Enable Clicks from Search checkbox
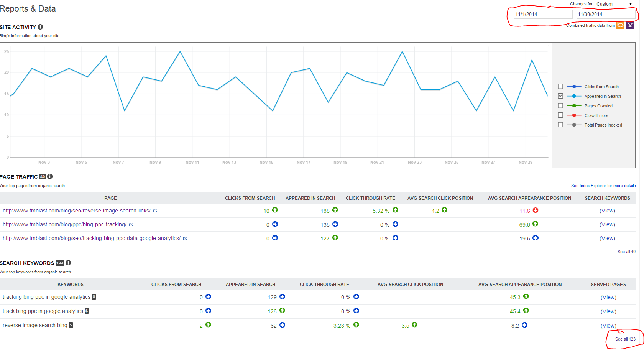The image size is (644, 349). pos(560,86)
